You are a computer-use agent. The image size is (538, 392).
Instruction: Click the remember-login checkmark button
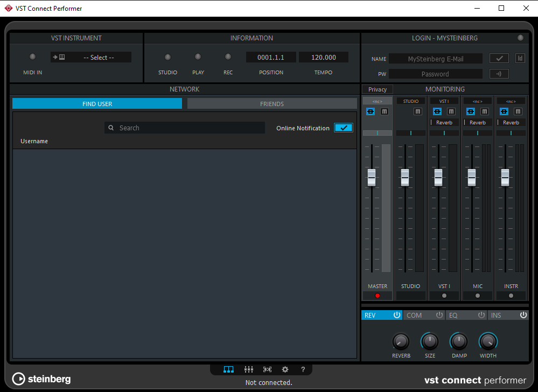click(x=499, y=58)
